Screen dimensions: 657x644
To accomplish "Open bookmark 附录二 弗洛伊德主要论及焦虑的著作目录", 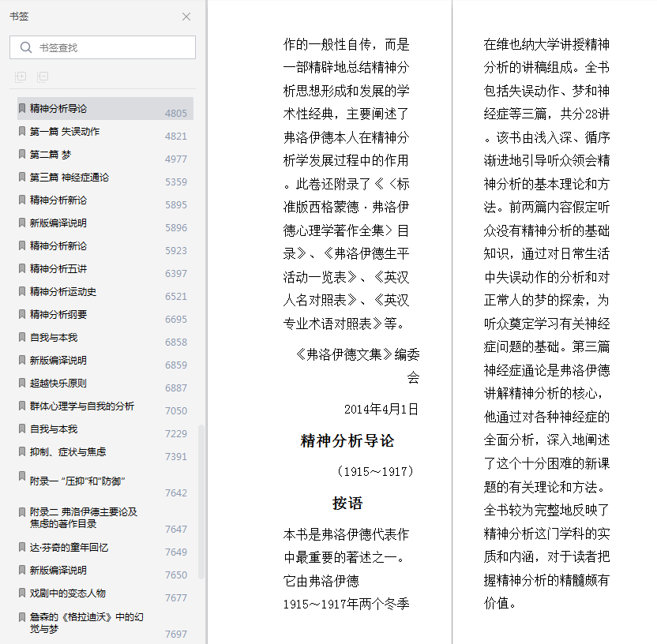I will pos(105,519).
